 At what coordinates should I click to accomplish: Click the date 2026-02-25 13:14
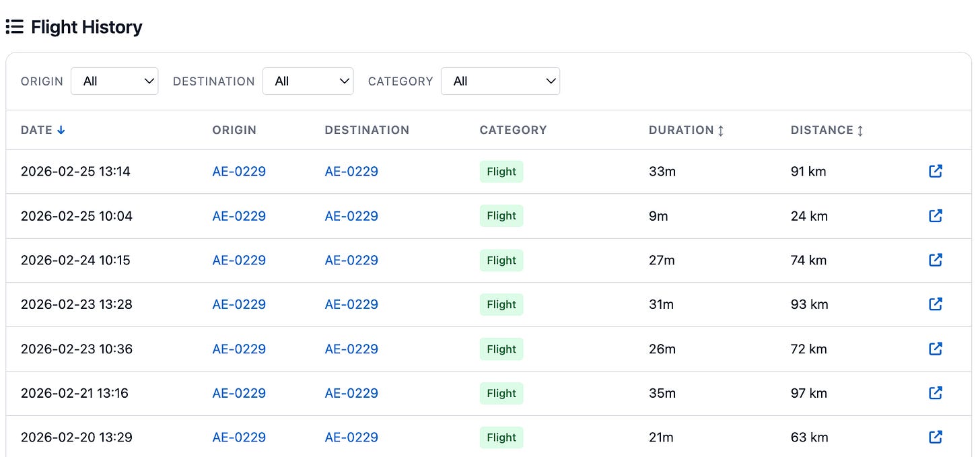click(75, 172)
